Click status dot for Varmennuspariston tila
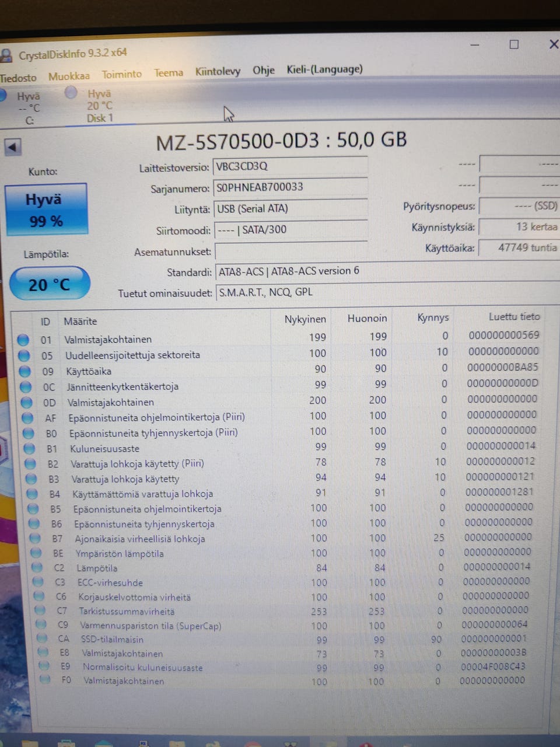This screenshot has width=560, height=747. (x=41, y=625)
